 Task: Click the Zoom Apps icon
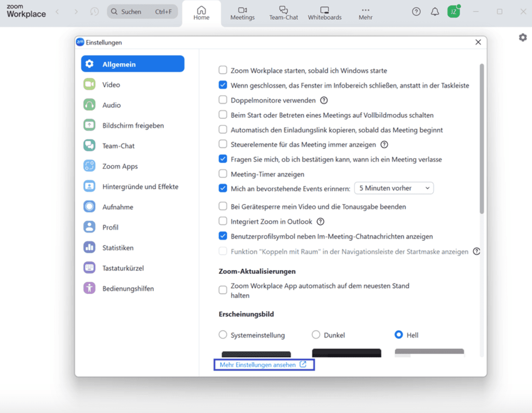[x=89, y=166]
